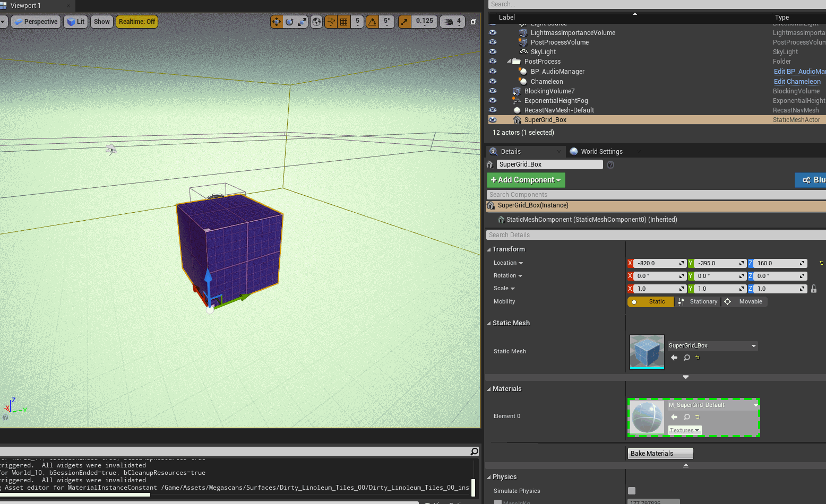The image size is (826, 504).
Task: Hide the SkyLight actor
Action: (493, 51)
